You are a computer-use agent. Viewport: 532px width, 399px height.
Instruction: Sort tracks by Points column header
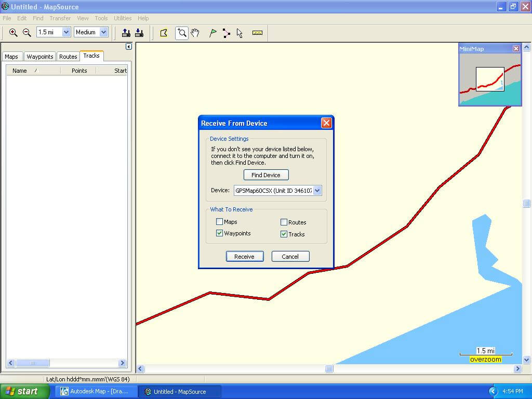79,71
